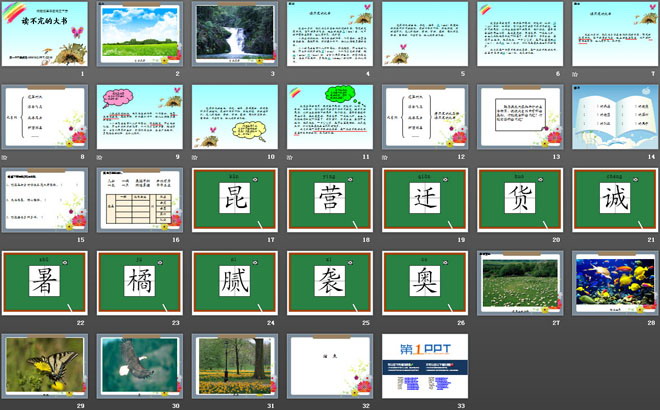Select slide 20 showing character 货
This screenshot has width=660, height=410.
(520, 200)
